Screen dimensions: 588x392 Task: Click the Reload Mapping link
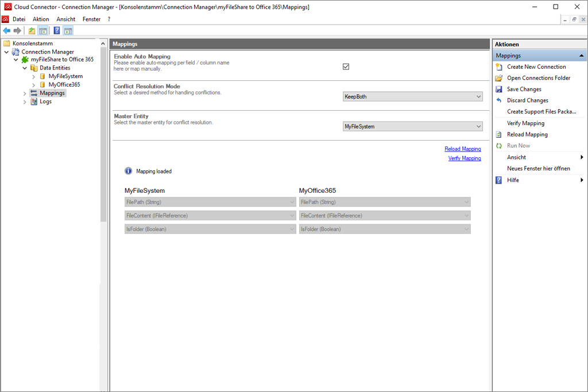click(462, 149)
